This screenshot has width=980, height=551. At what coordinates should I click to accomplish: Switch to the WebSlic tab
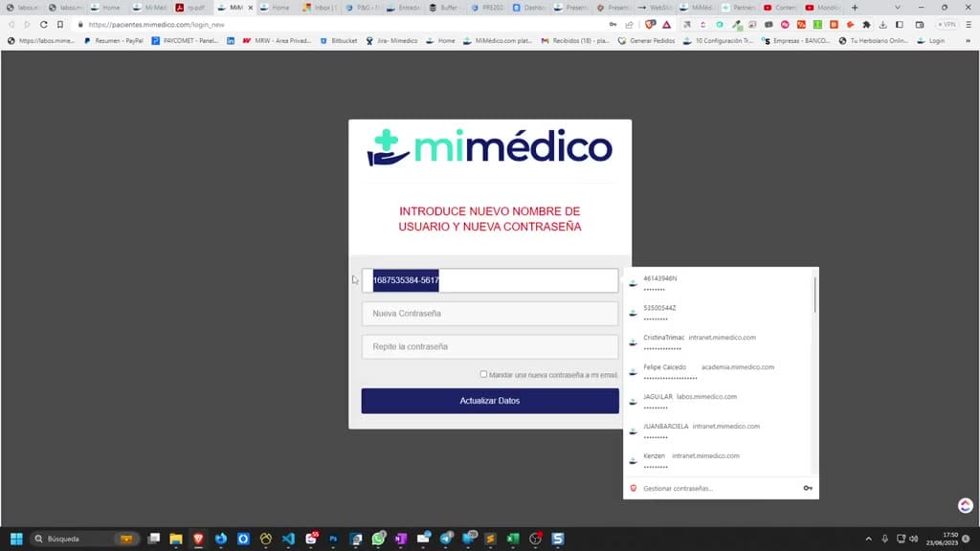click(657, 8)
